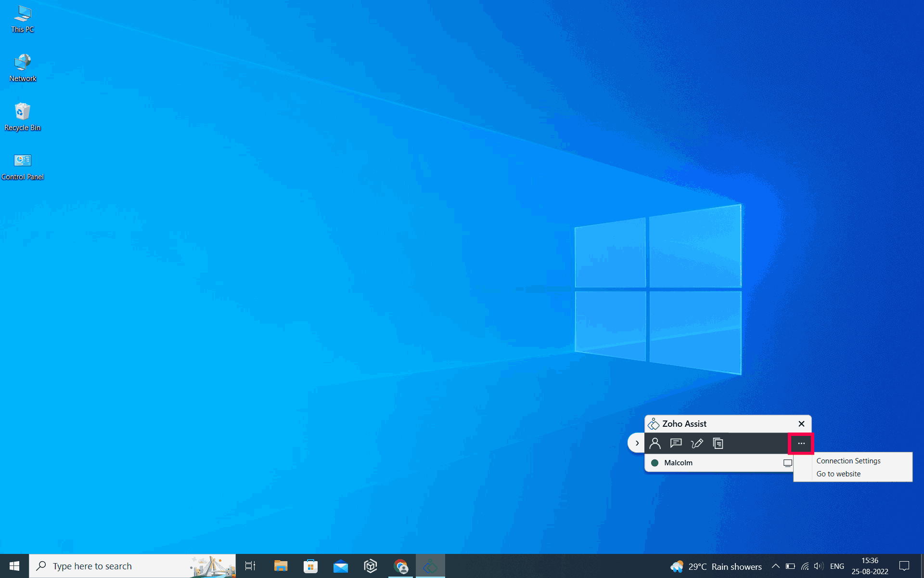The height and width of the screenshot is (578, 924).
Task: Collapse the Zoho Assist toolbar with the chevron
Action: (637, 443)
